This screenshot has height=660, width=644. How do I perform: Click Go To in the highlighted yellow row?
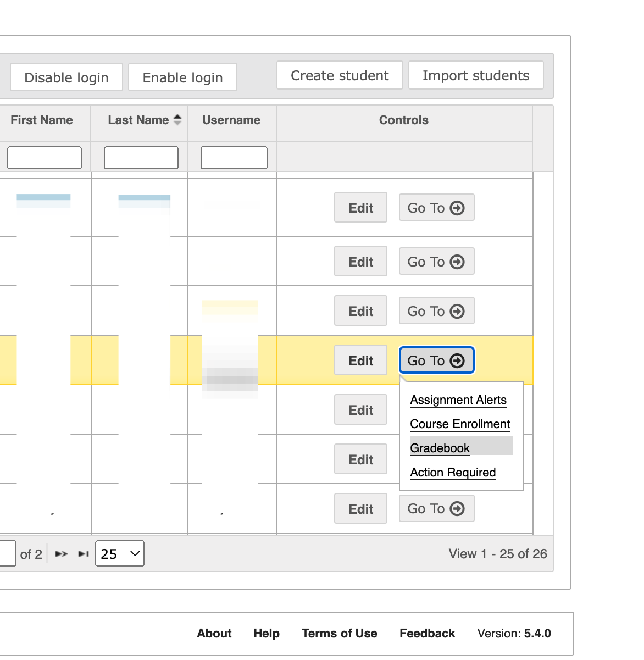click(436, 360)
